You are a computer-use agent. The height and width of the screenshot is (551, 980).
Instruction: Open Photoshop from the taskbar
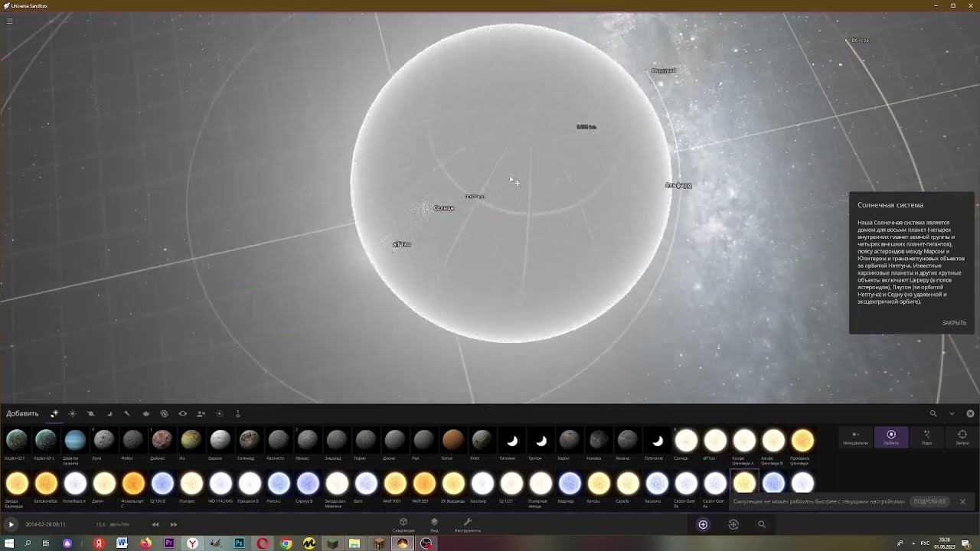(x=239, y=543)
